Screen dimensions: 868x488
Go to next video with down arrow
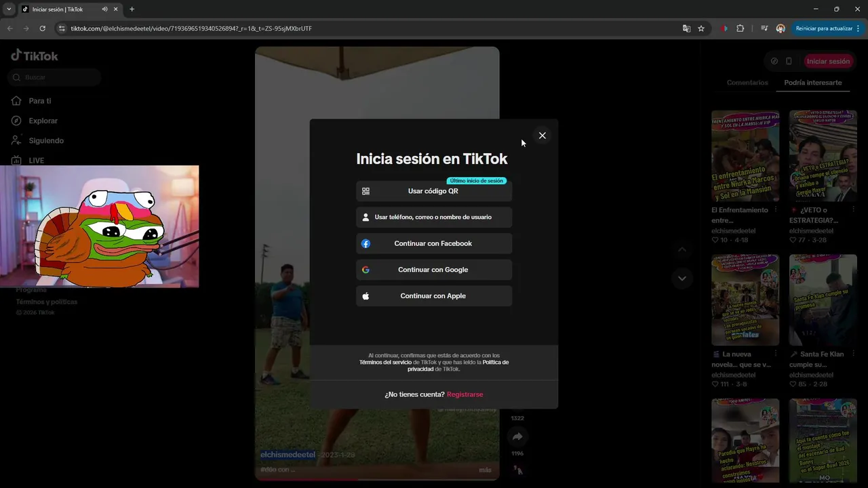tap(682, 278)
